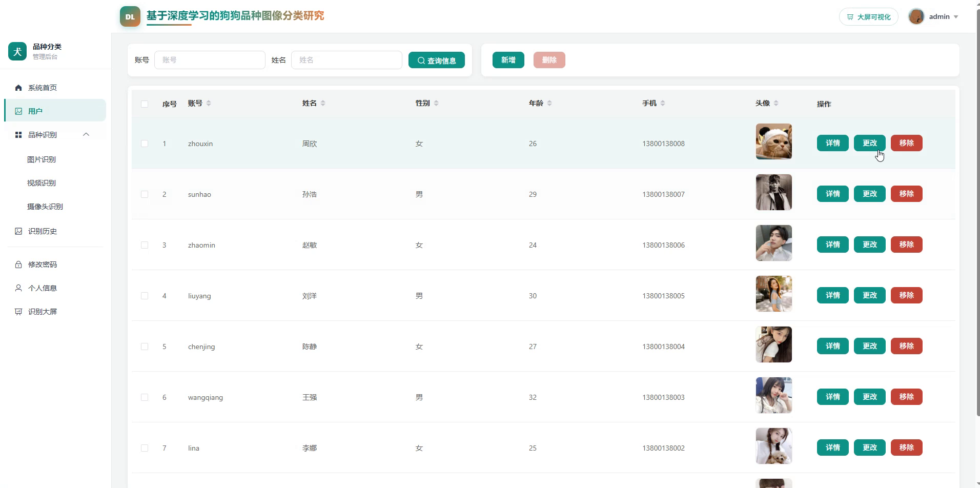Screen dimensions: 980x488
Task: Collapse the 品种识别 submenu chevron
Action: (x=86, y=134)
